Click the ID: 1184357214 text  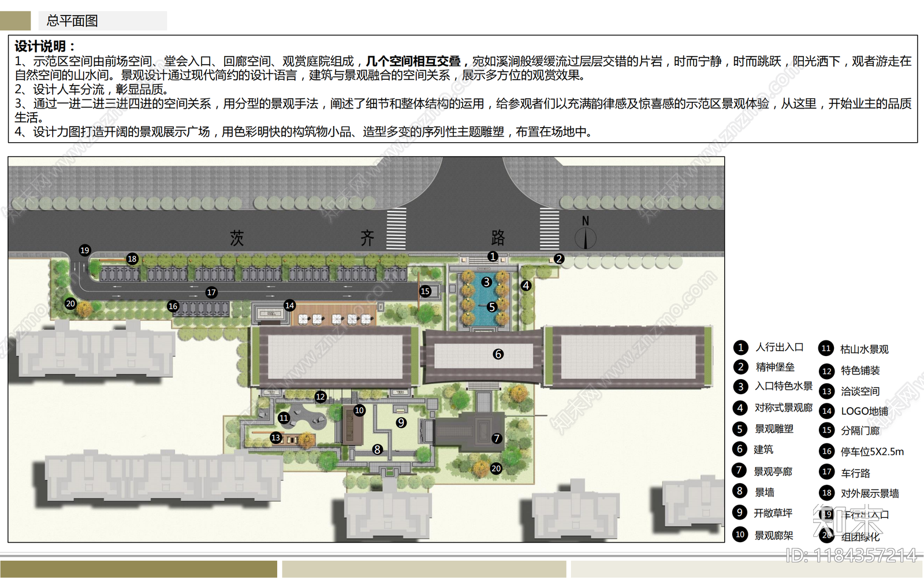tap(851, 556)
